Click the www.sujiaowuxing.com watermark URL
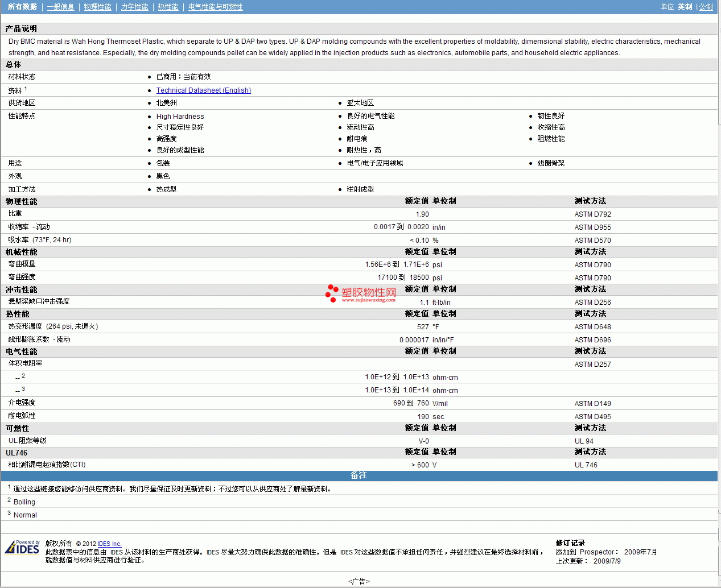 [368, 300]
